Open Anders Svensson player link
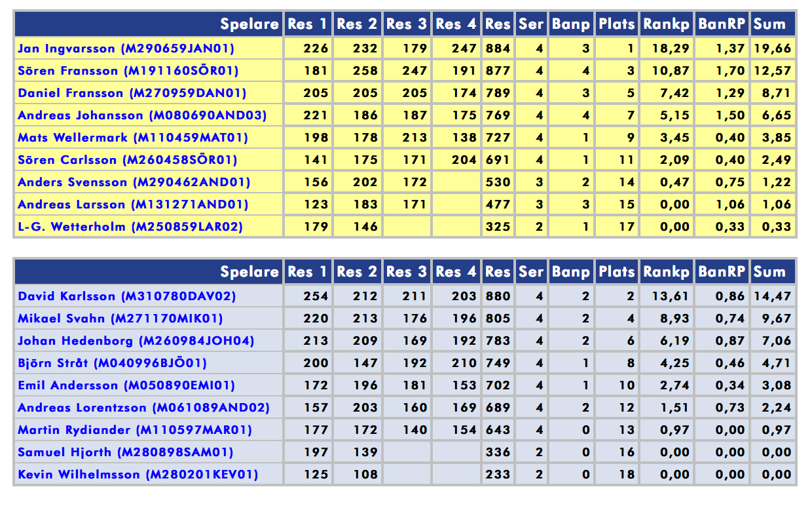Viewport: 812px width, 506px height. [134, 182]
